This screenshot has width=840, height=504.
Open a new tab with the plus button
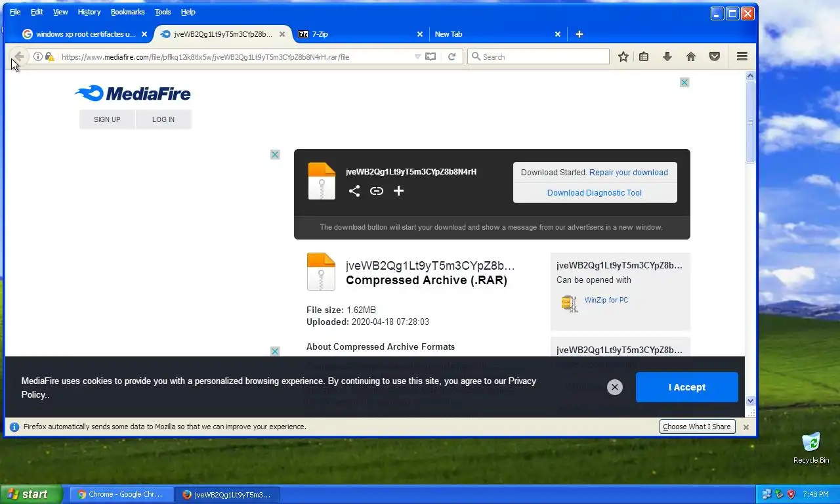[x=579, y=34]
